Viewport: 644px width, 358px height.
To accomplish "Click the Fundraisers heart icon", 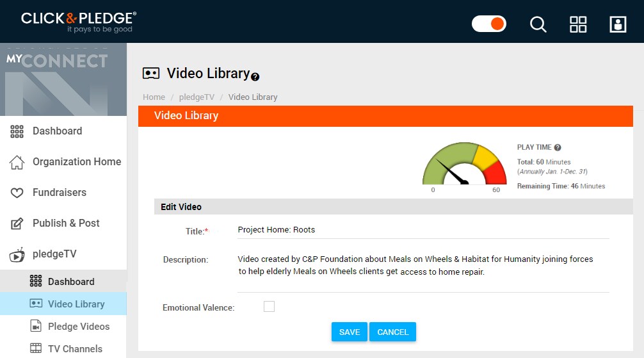I will tap(17, 192).
